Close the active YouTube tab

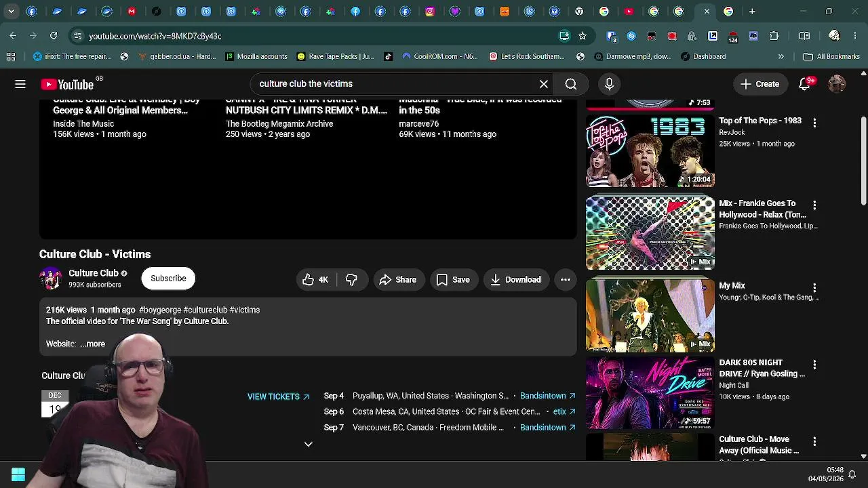tap(707, 12)
